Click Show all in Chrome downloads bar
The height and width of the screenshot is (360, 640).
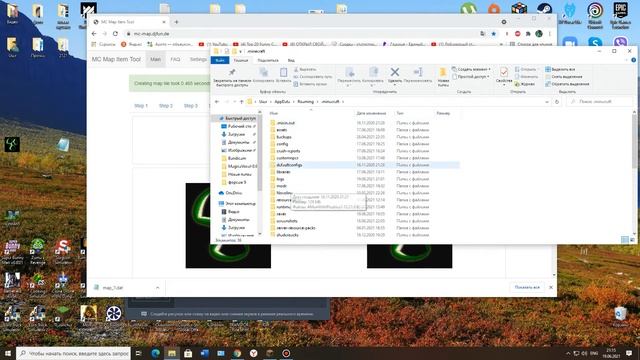point(527,288)
